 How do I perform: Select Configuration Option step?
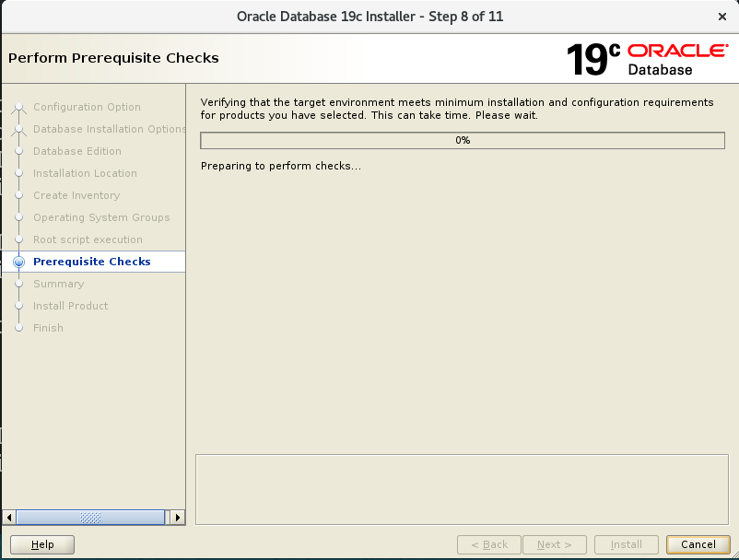[87, 107]
